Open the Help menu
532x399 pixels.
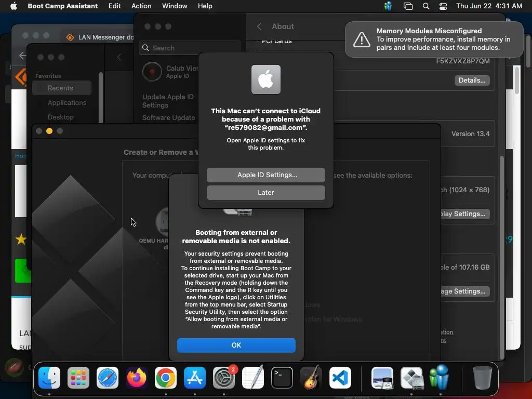(205, 6)
